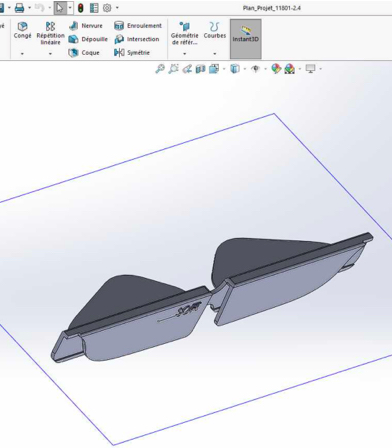Screen dimensions: 392x448
Task: Activate the Coque shell tool
Action: tap(84, 53)
